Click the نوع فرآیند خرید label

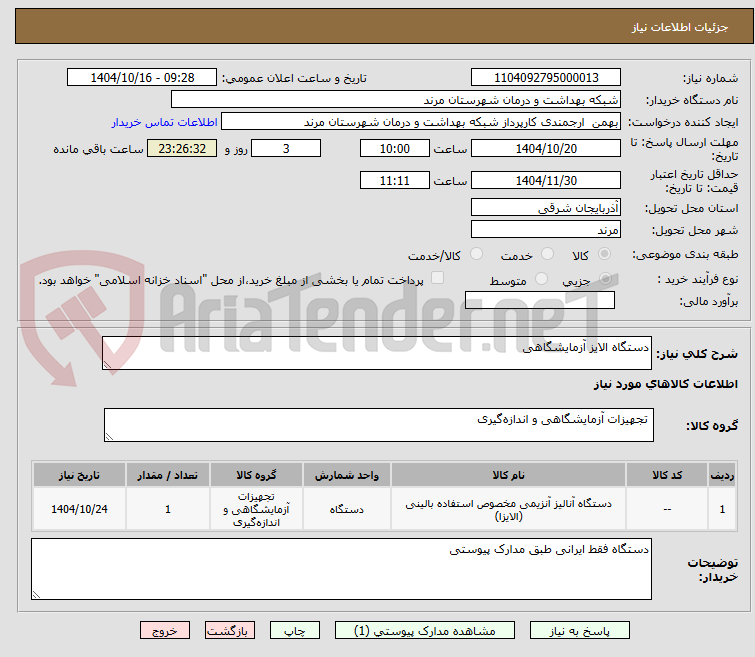698,279
